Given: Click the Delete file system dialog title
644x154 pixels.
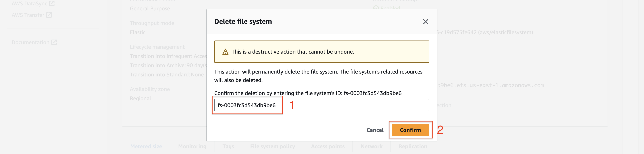Looking at the screenshot, I should (243, 22).
